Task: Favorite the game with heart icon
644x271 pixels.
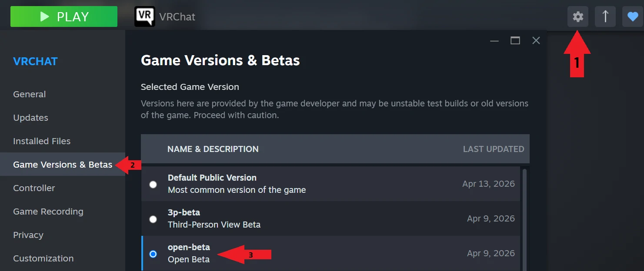Action: click(x=633, y=17)
